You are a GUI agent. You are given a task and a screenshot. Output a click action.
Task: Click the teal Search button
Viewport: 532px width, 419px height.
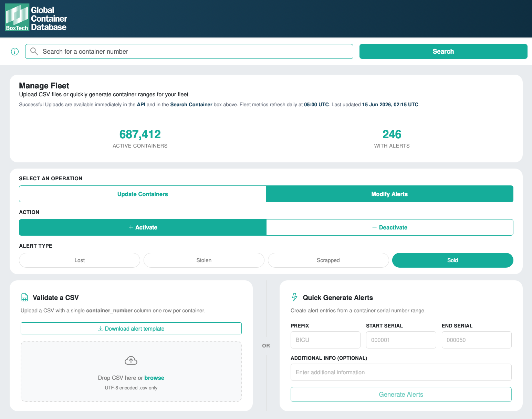point(443,51)
